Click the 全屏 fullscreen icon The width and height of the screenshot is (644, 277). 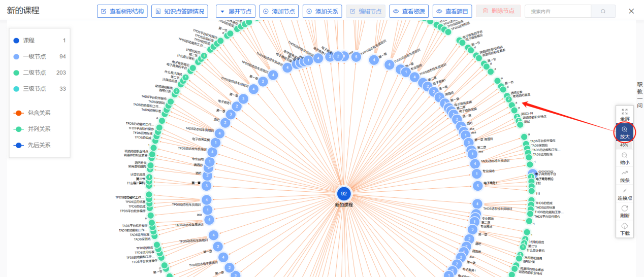(624, 111)
